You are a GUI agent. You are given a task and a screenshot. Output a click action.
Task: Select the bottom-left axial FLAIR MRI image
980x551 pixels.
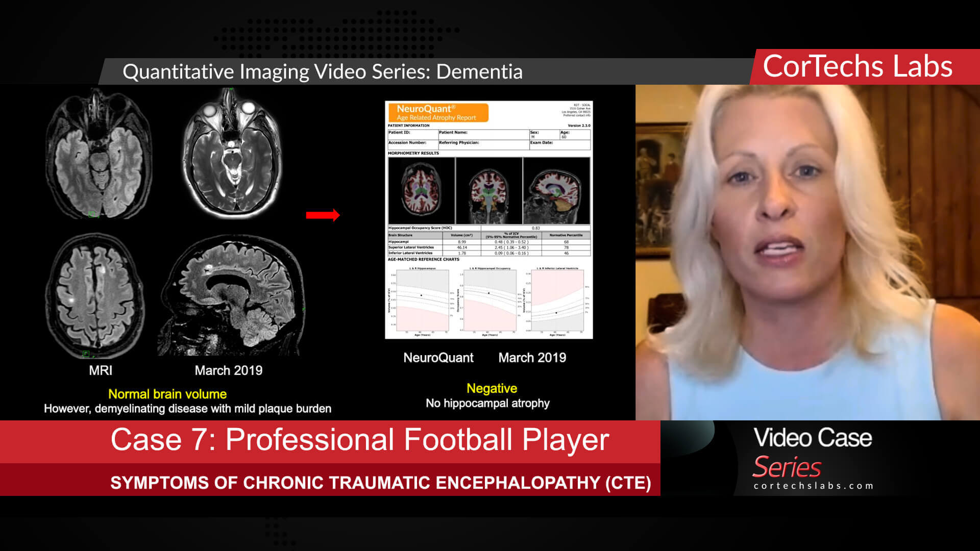(x=95, y=296)
